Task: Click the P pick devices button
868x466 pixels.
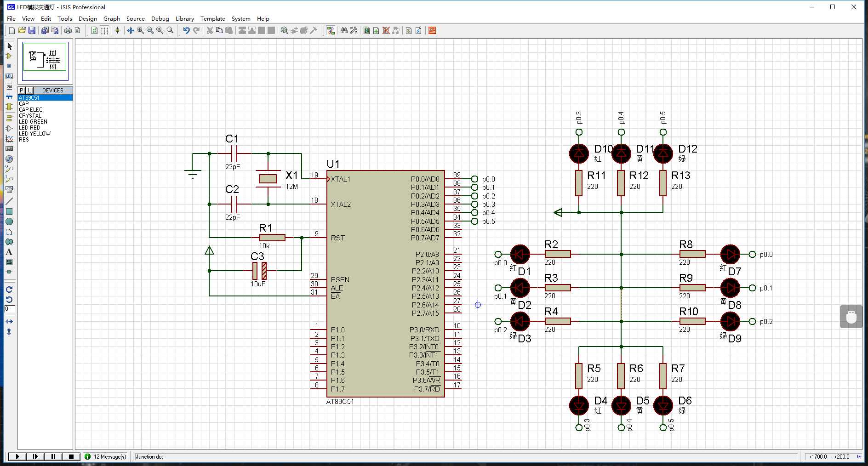Action: 22,91
